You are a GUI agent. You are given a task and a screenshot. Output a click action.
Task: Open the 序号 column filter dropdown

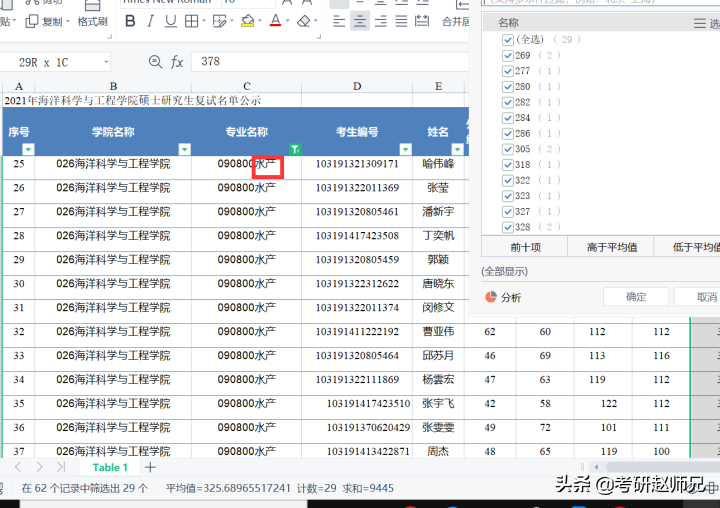coord(28,149)
